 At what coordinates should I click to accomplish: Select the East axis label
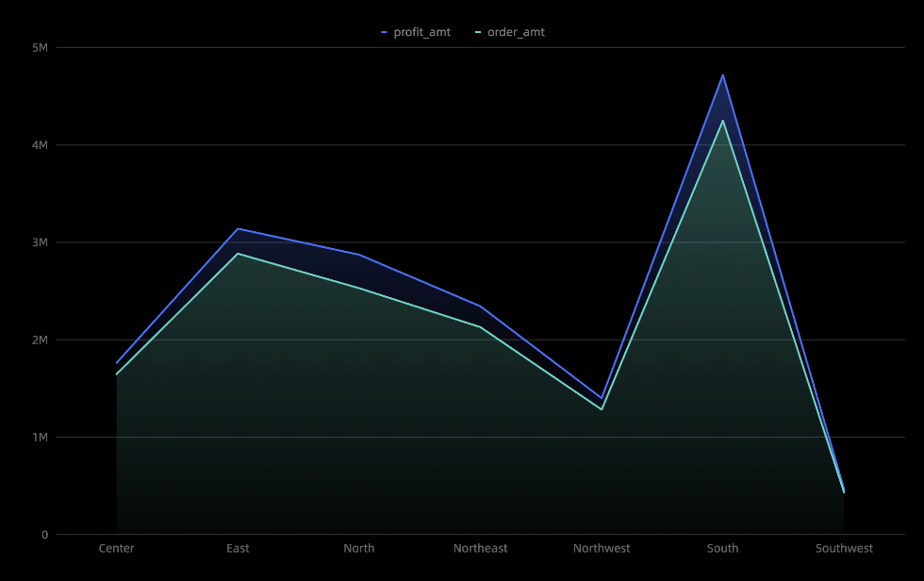click(x=238, y=549)
